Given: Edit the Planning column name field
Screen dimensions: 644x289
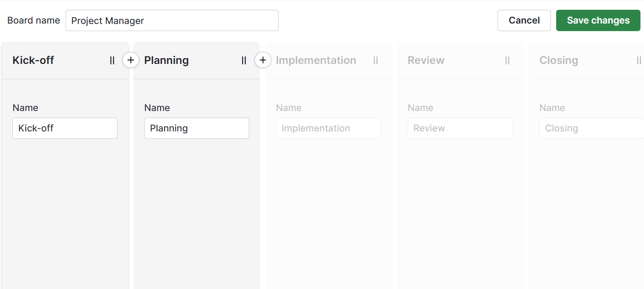Looking at the screenshot, I should pos(196,128).
